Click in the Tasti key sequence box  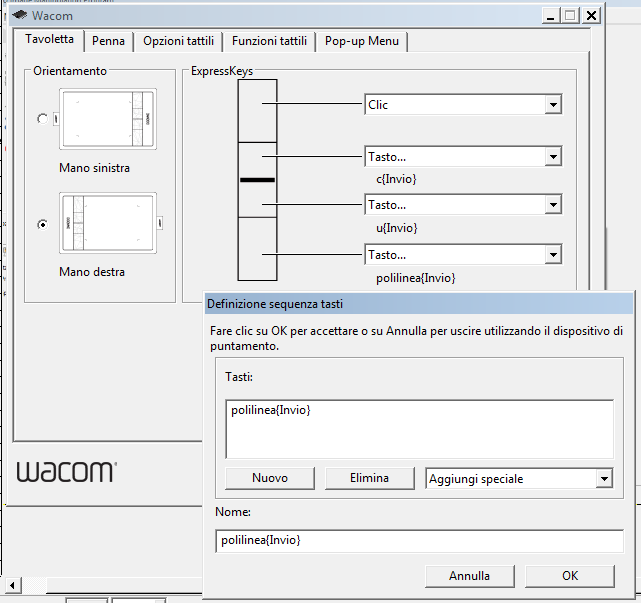[x=419, y=429]
